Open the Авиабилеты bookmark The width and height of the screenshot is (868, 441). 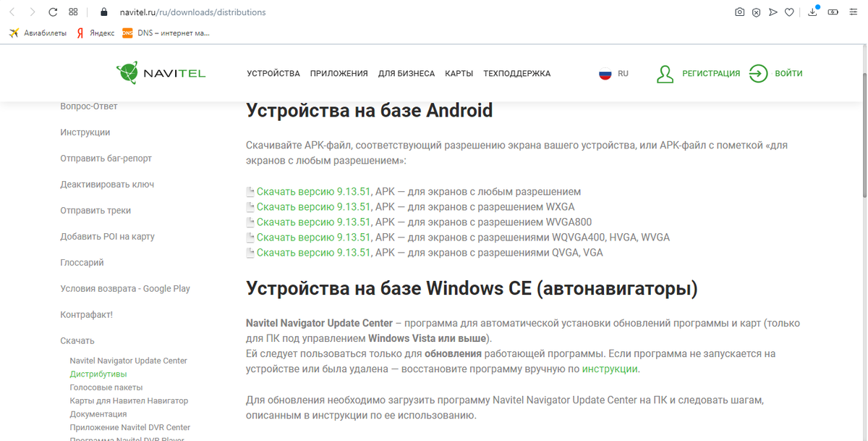38,33
